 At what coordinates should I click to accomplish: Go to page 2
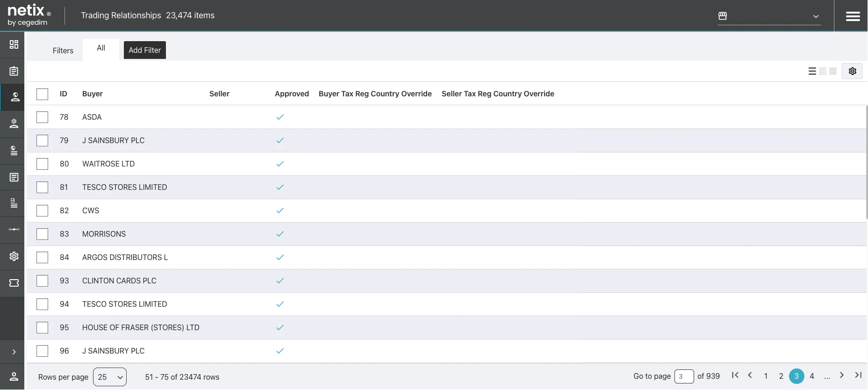(781, 376)
